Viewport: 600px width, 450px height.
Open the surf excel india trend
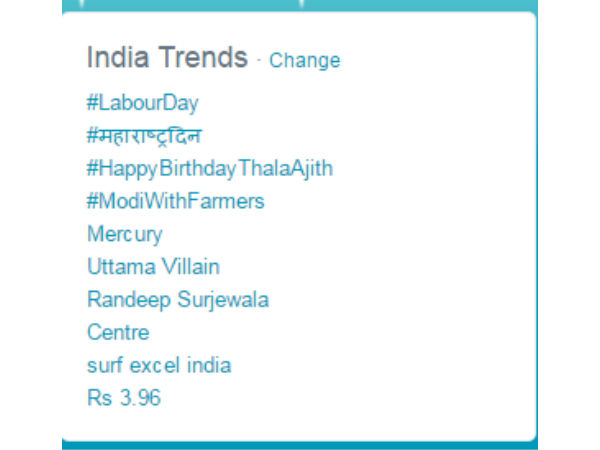(x=159, y=365)
